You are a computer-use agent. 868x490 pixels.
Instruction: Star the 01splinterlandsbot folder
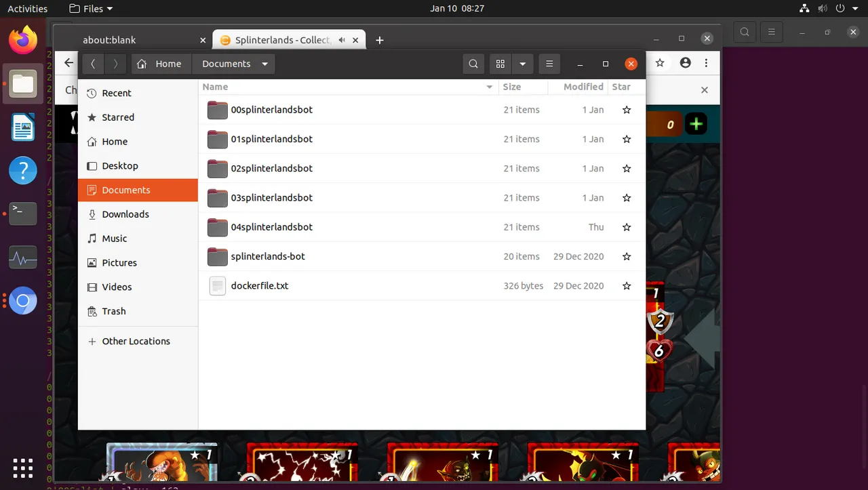click(627, 139)
